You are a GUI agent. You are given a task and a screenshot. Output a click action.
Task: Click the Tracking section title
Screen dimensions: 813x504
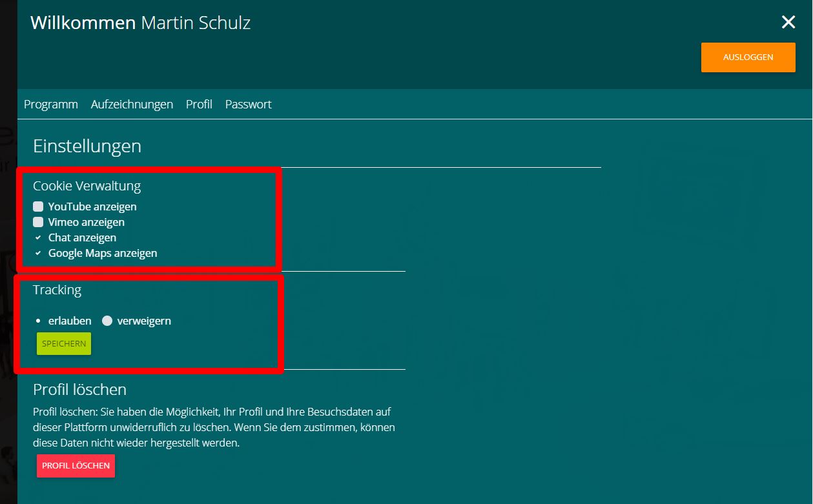click(57, 290)
